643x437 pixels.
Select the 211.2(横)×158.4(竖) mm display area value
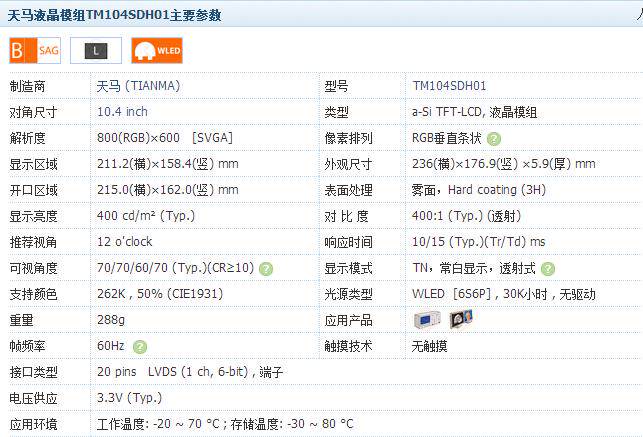[x=168, y=164]
